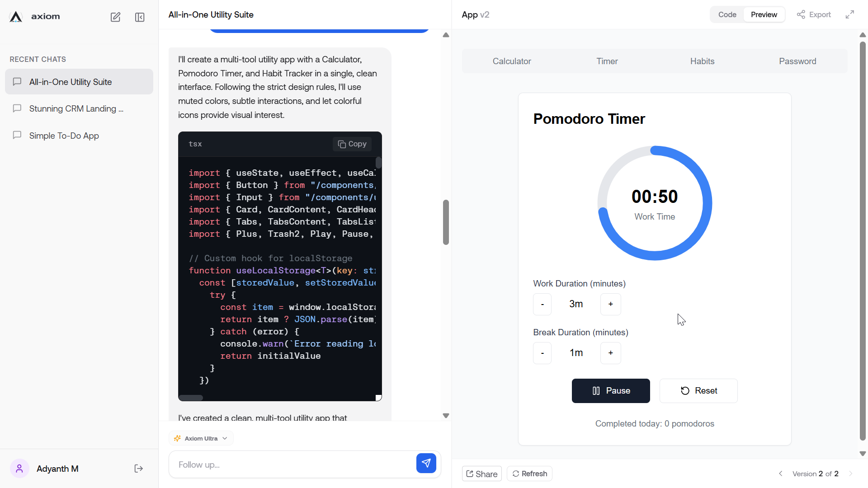Click the new chat compose icon

click(x=115, y=17)
